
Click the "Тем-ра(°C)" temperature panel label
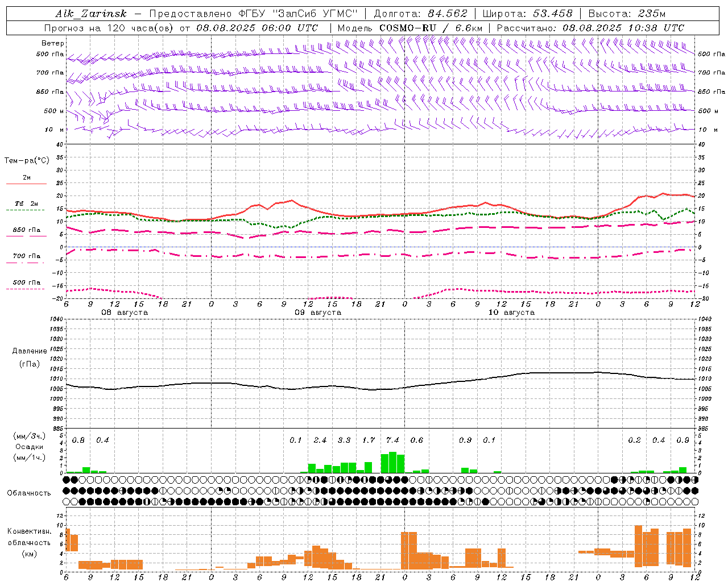point(27,161)
